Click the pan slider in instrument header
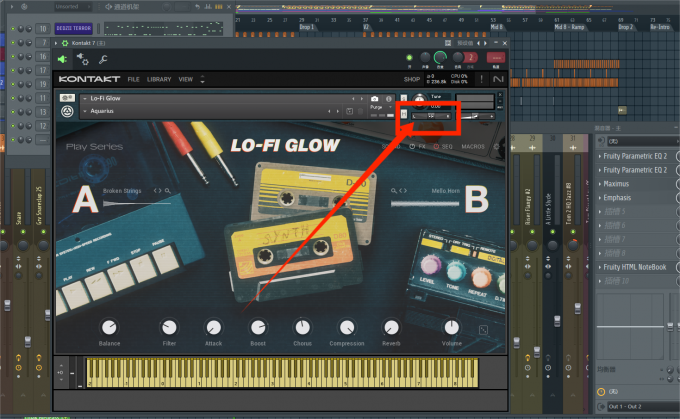The width and height of the screenshot is (680, 419). (431, 116)
